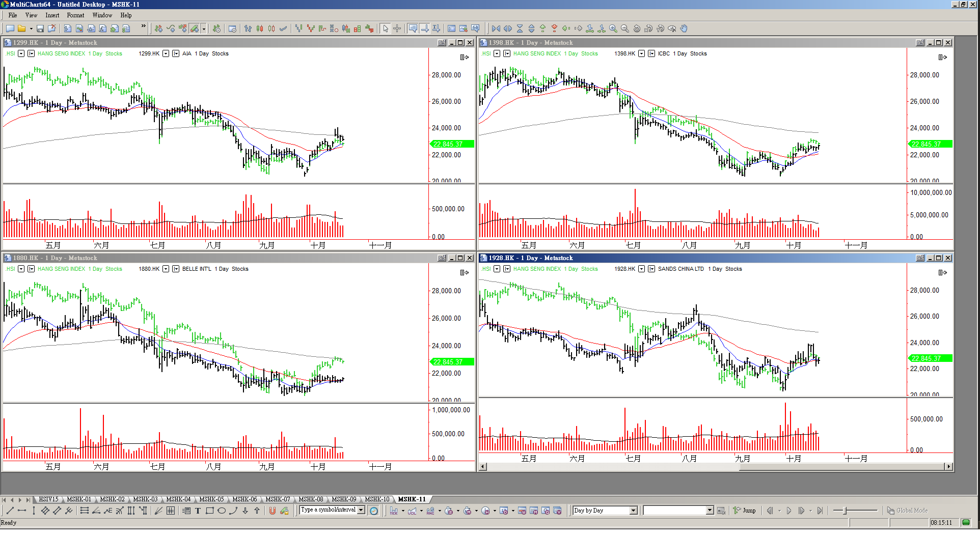Viewport: 980px width, 538px height.
Task: Pick the ellipse drawing tool
Action: tap(222, 511)
